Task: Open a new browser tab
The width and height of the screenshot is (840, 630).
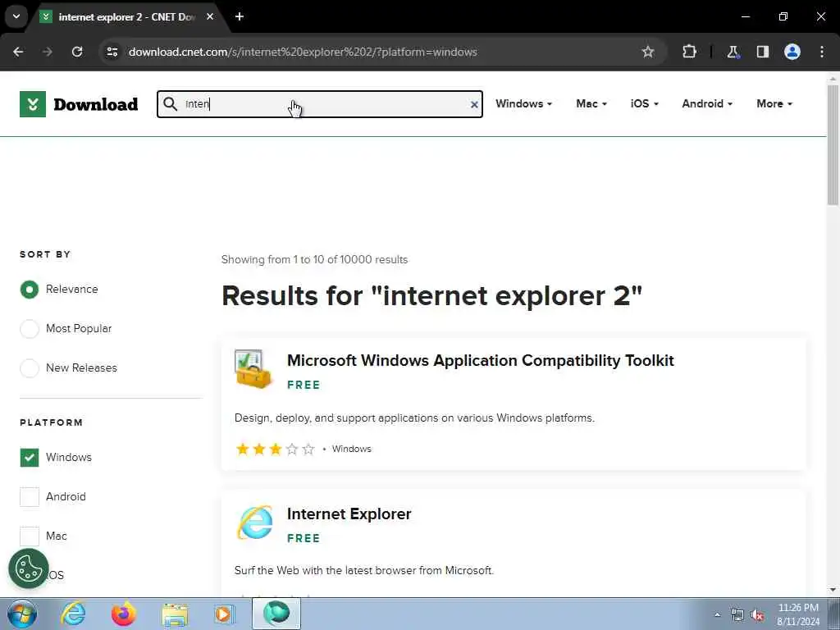Action: click(240, 16)
